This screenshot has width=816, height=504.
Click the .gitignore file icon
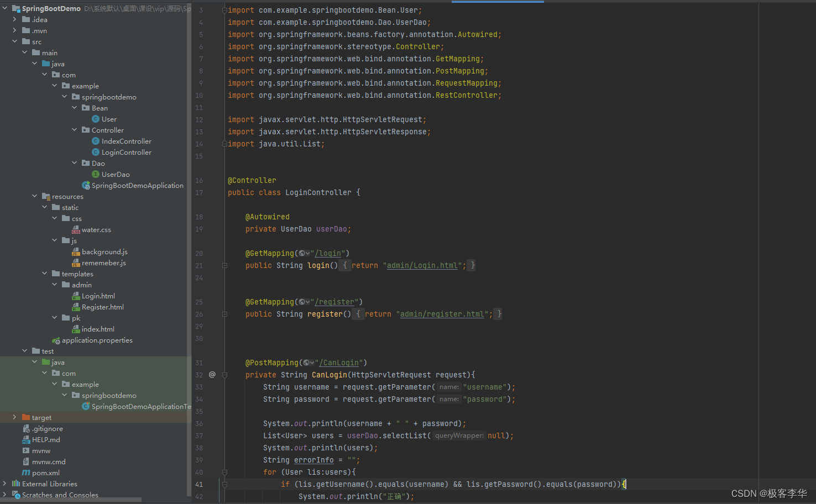point(26,428)
